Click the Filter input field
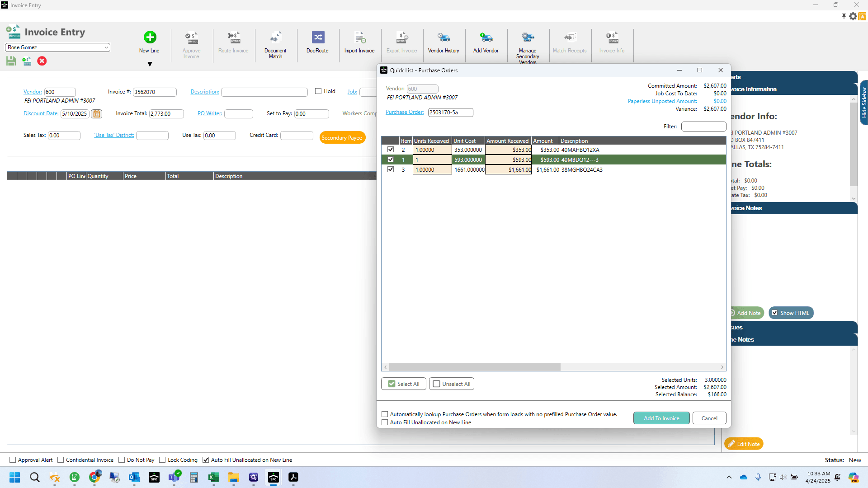This screenshot has width=868, height=488. (703, 127)
